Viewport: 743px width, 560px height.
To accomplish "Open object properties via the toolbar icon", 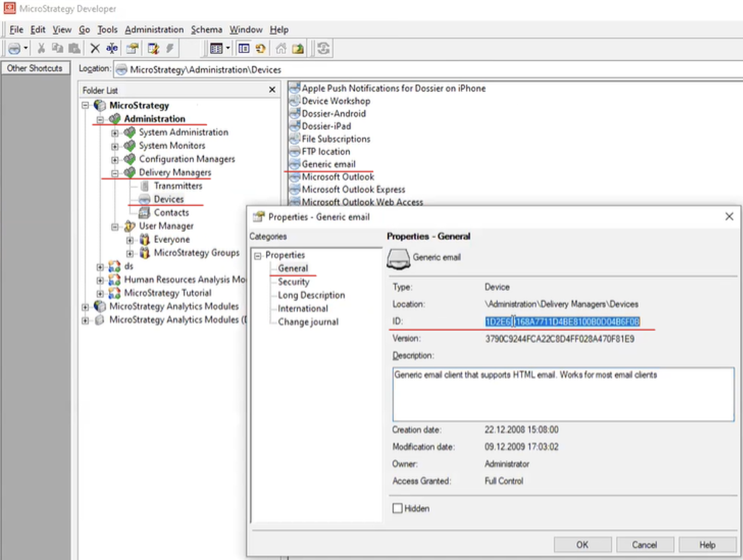I will (131, 48).
